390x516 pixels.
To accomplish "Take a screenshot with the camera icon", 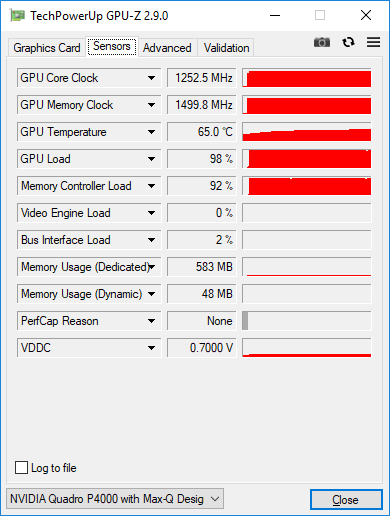I will click(x=322, y=42).
